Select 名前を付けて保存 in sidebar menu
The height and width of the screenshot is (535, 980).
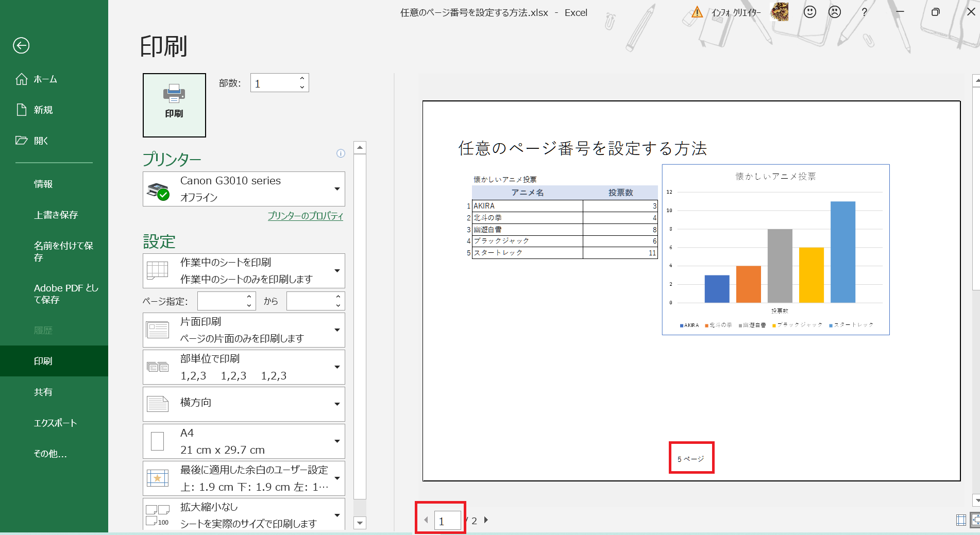pyautogui.click(x=63, y=251)
